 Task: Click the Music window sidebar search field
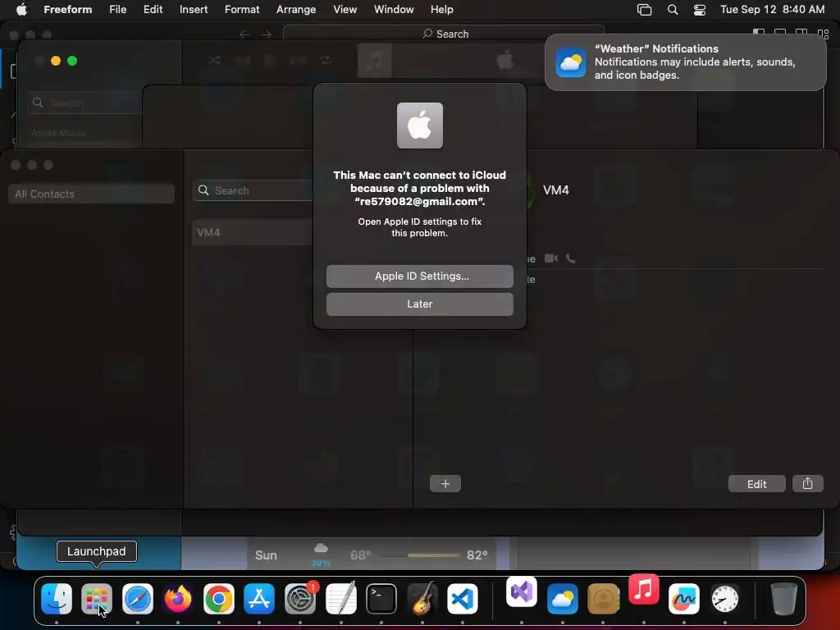(85, 103)
